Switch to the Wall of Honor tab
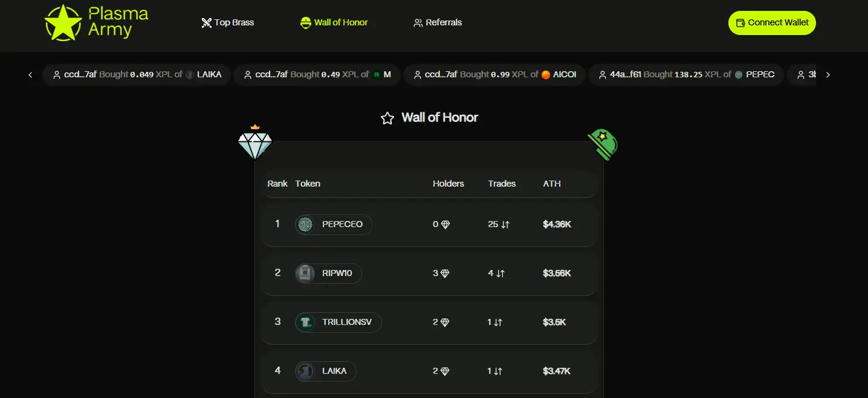The width and height of the screenshot is (868, 398). [334, 23]
